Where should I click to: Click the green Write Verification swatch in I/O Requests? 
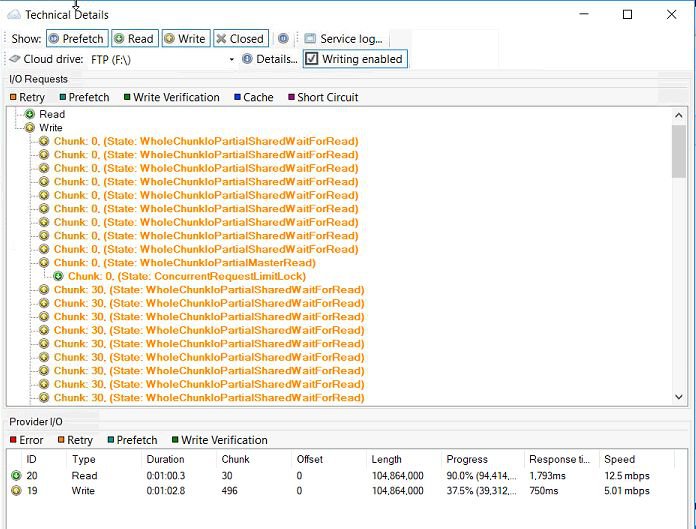[127, 97]
